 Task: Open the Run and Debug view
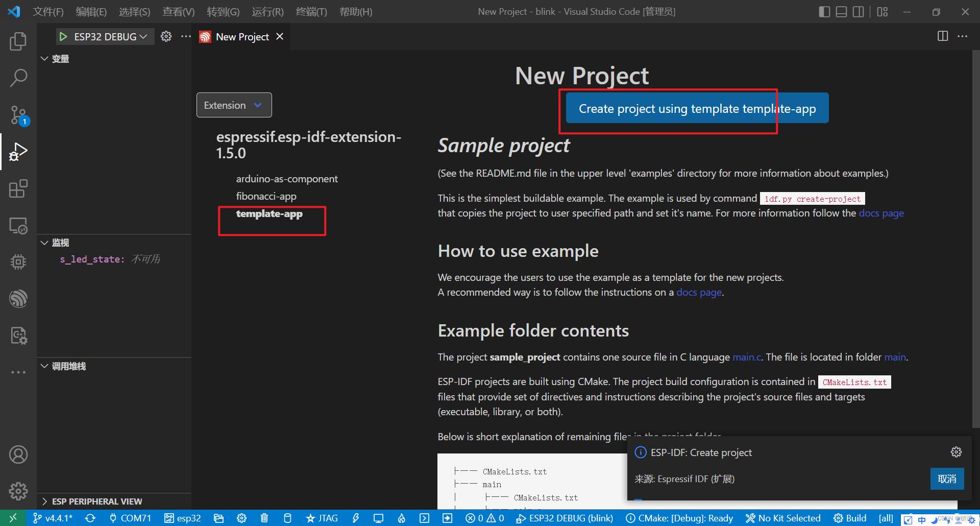(x=18, y=152)
